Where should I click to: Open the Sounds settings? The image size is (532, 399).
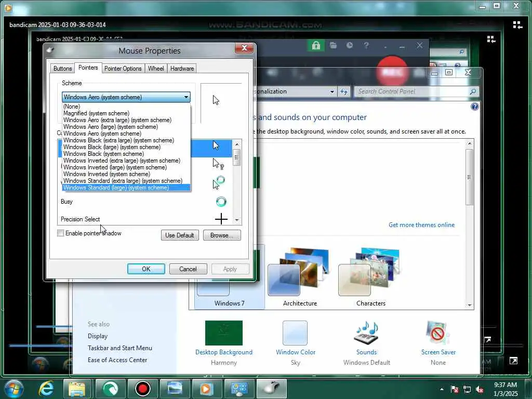pyautogui.click(x=366, y=343)
